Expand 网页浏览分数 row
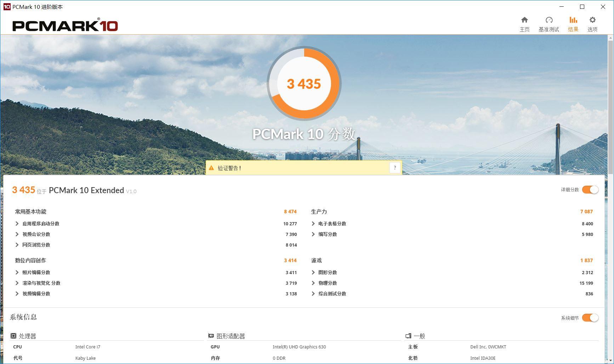Viewport: 614px width, 364px height. point(17,245)
